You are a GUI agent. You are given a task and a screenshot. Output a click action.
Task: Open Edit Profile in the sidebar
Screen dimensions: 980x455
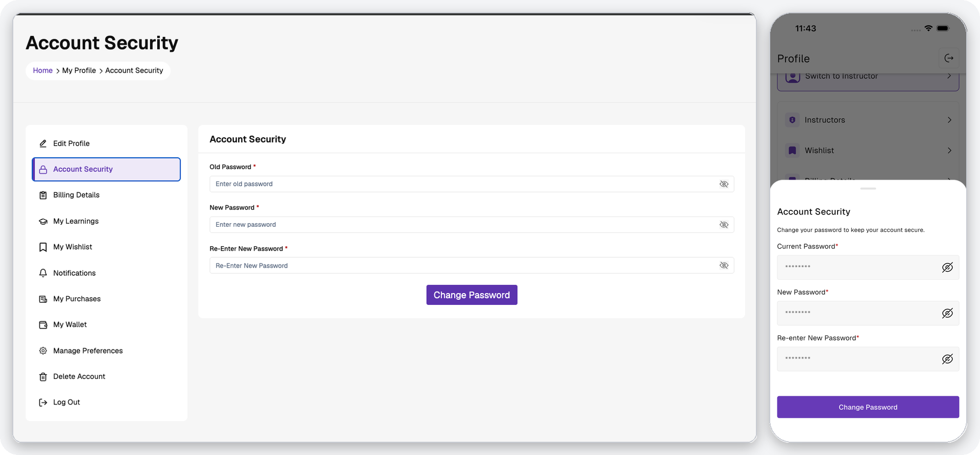tap(106, 143)
